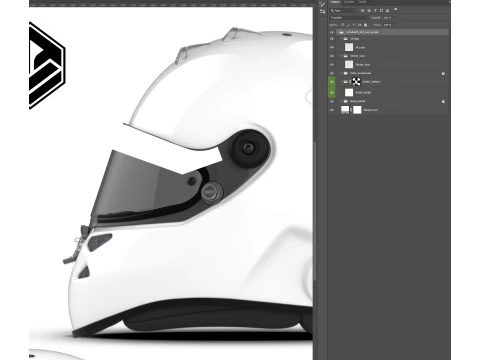Lock image pixels brush icon

click(x=348, y=25)
